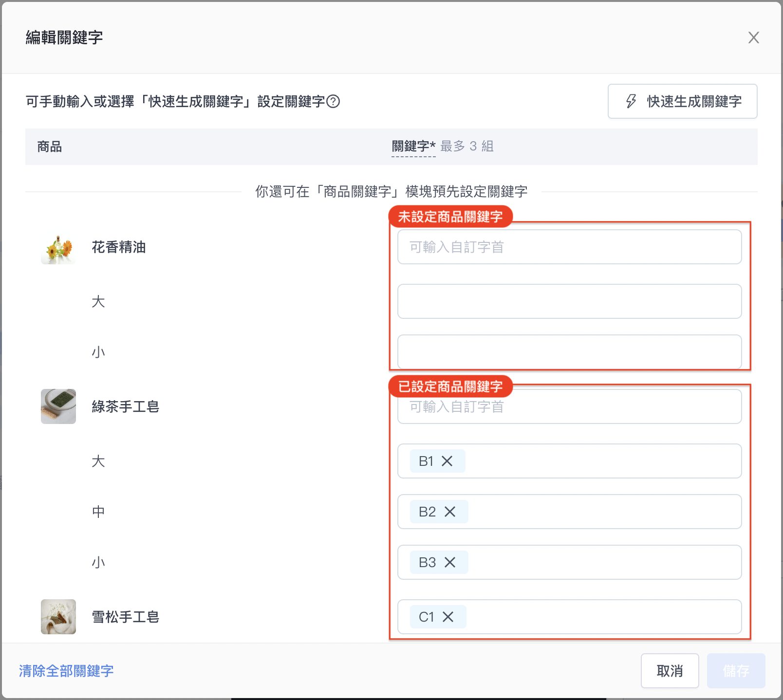Click the 最多 3 組 hint text
The width and height of the screenshot is (783, 700).
click(x=467, y=146)
